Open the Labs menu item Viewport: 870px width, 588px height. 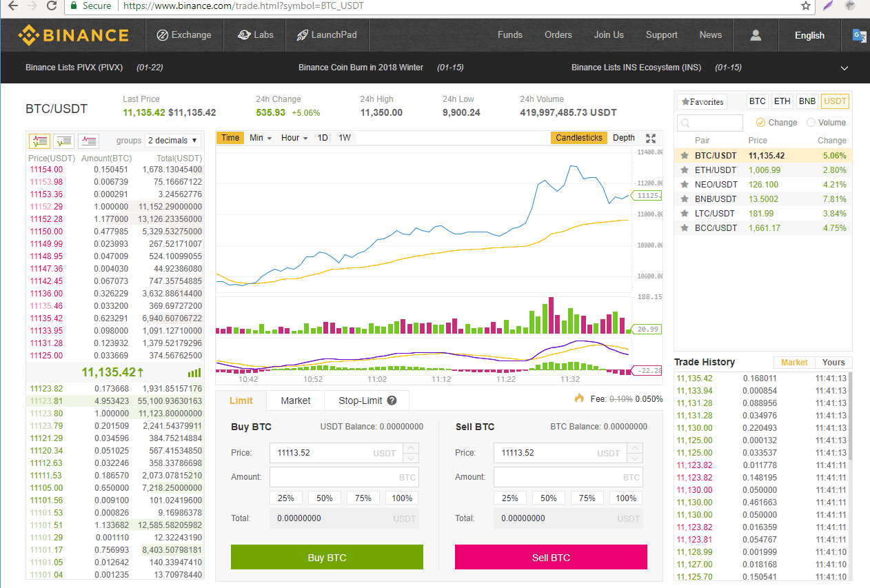pos(255,35)
